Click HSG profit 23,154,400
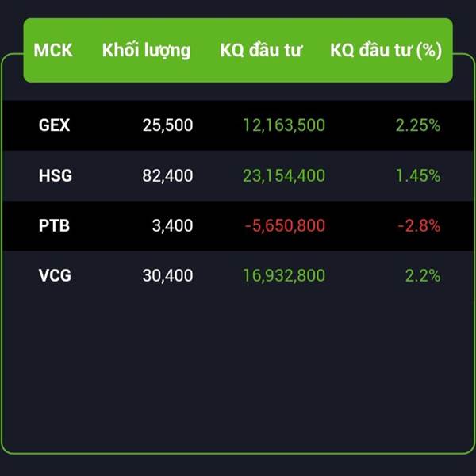The height and width of the screenshot is (476, 476). point(284,176)
